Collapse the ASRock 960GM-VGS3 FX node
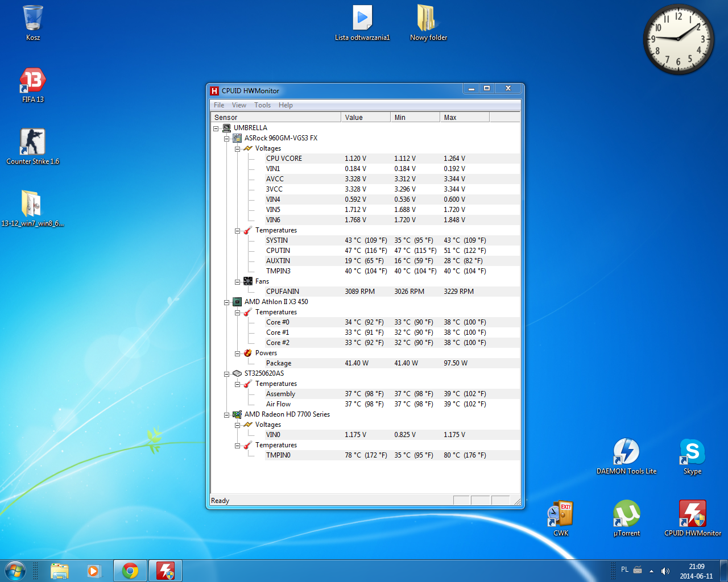 227,139
